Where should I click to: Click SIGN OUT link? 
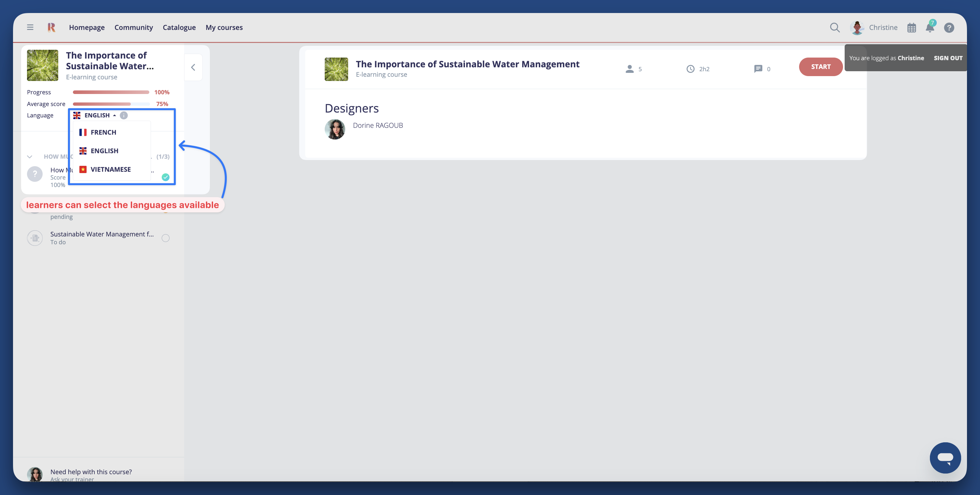(x=948, y=58)
